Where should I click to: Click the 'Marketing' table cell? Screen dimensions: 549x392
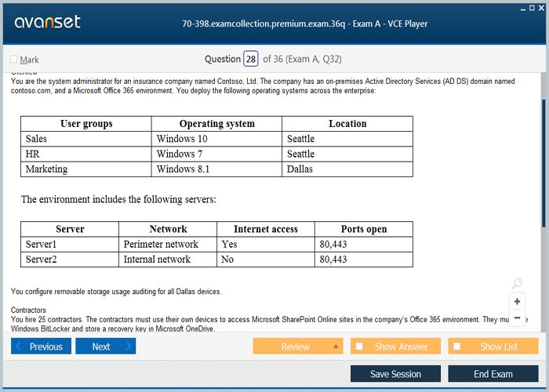click(86, 169)
